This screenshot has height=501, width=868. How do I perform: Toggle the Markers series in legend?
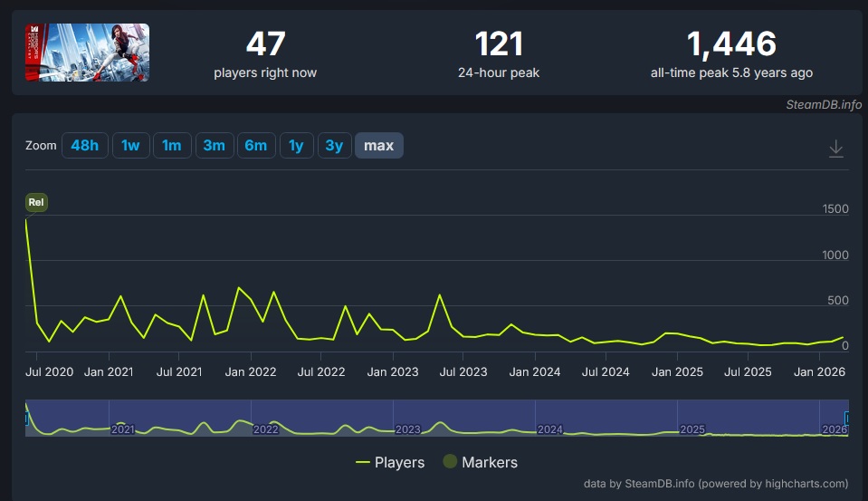coord(481,462)
